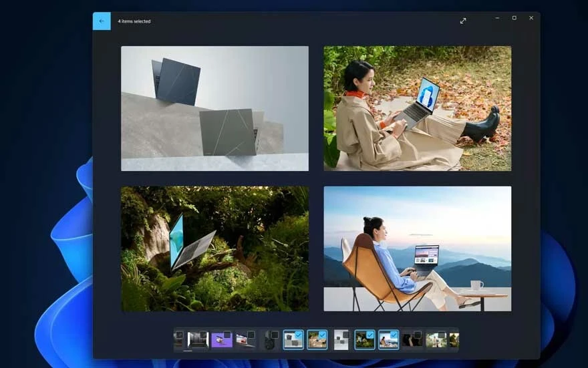Uncheck the jungle laptop thumbnail's checkbox
Image resolution: width=588 pixels, height=368 pixels.
370,335
